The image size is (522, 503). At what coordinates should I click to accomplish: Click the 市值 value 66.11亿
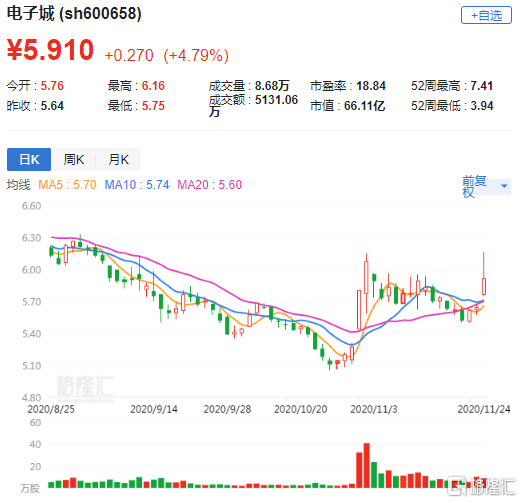tap(364, 106)
